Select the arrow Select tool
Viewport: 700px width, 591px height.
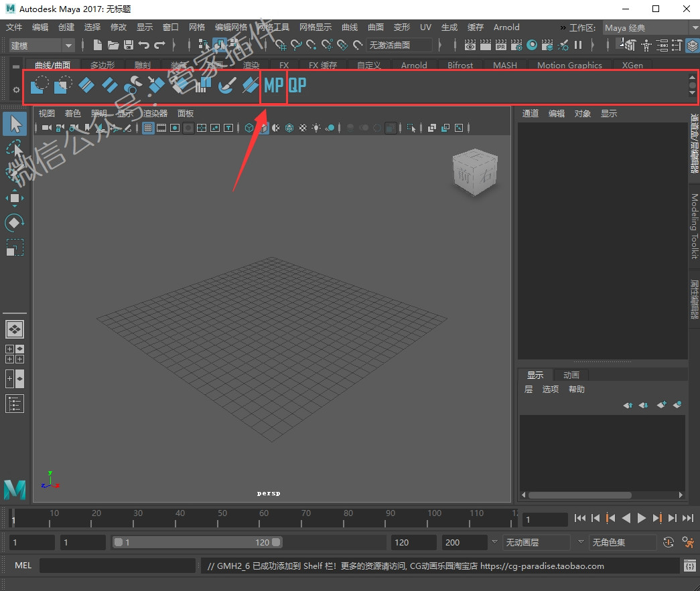click(15, 124)
